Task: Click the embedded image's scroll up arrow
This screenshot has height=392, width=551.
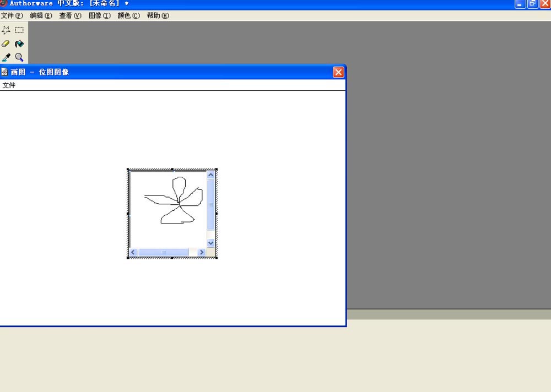Action: (211, 175)
